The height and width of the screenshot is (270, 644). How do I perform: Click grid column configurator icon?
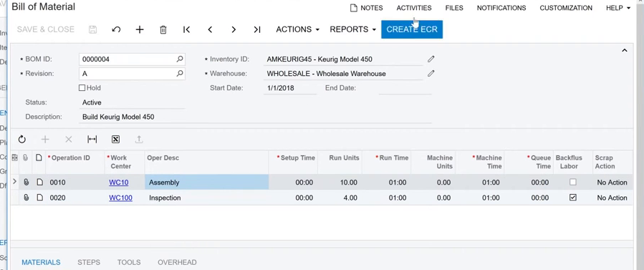tap(14, 158)
